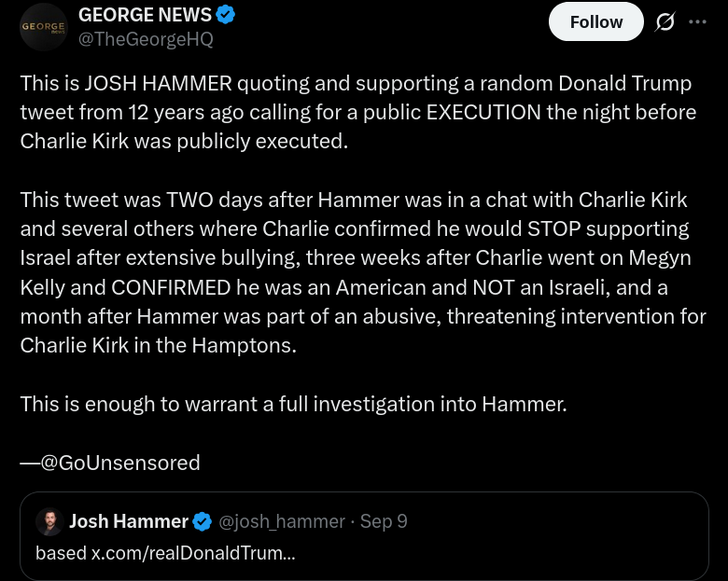Click the GEORGE NEWS verified badge

pyautogui.click(x=226, y=15)
